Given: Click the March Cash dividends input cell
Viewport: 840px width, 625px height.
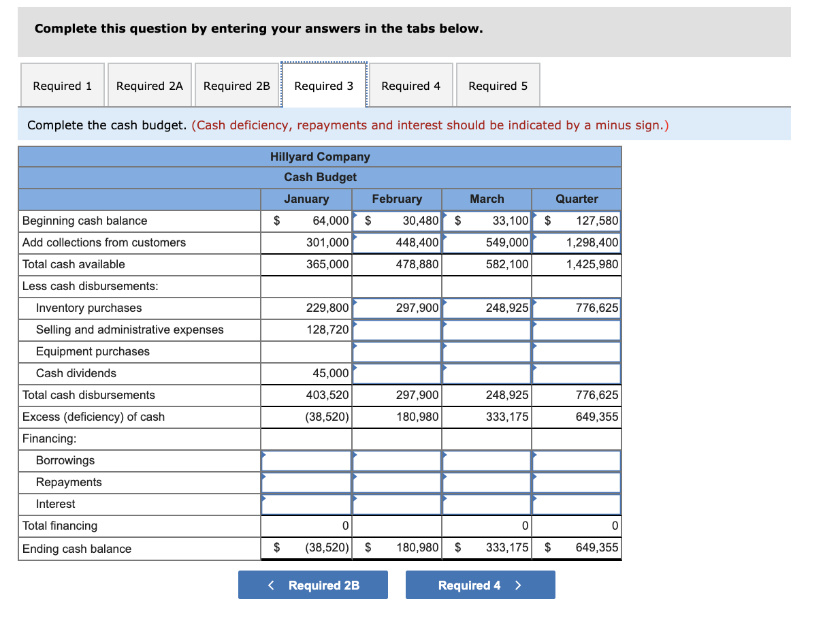Looking at the screenshot, I should [x=486, y=373].
